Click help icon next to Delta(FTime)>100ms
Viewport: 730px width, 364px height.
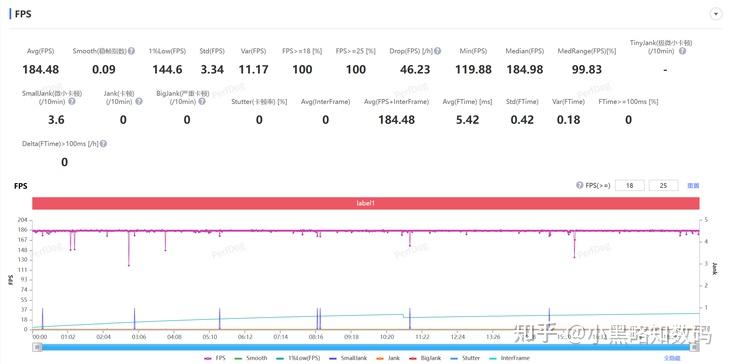point(103,144)
